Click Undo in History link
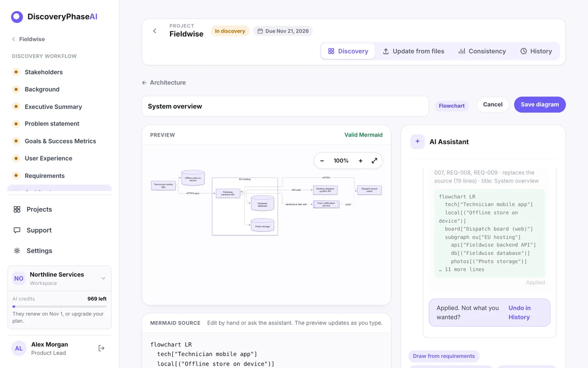 (520, 312)
